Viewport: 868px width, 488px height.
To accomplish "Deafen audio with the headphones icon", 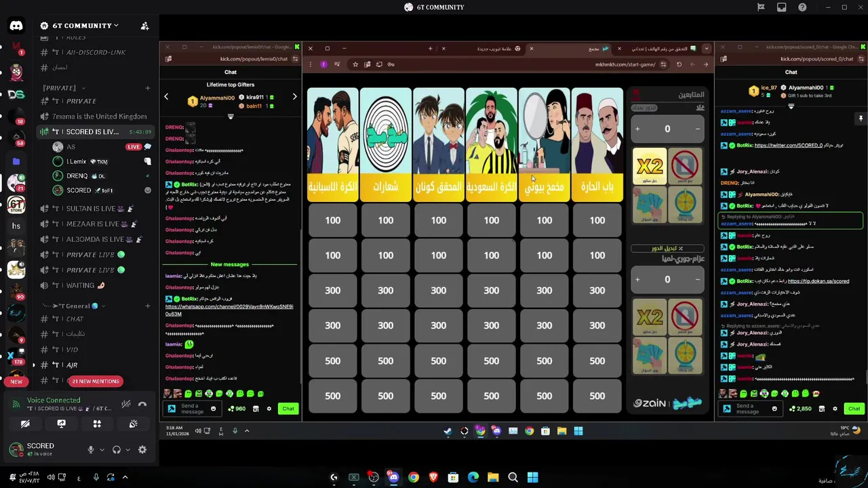I will pyautogui.click(x=117, y=449).
